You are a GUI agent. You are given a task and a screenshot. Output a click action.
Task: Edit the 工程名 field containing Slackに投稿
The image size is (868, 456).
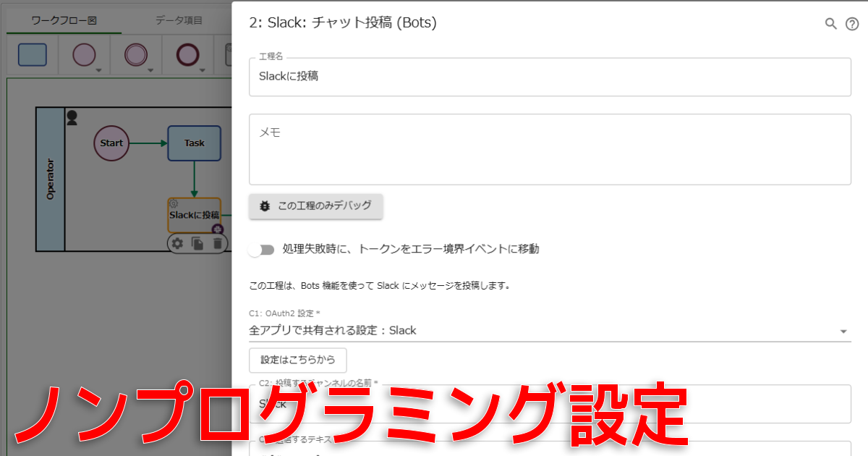(x=550, y=76)
